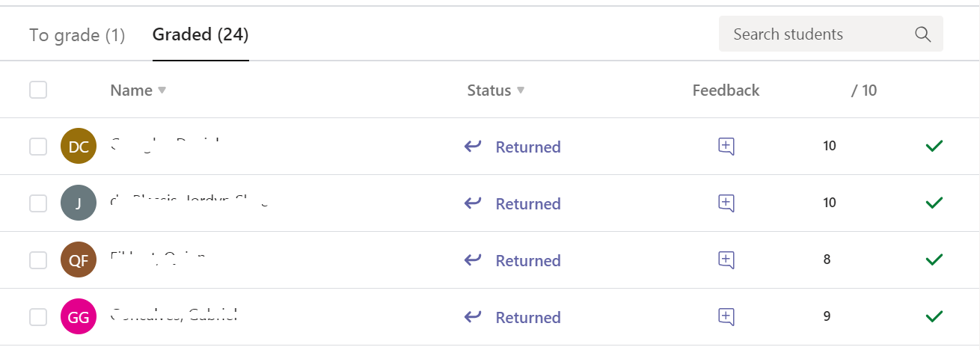Select checkbox for student DC

(x=38, y=147)
